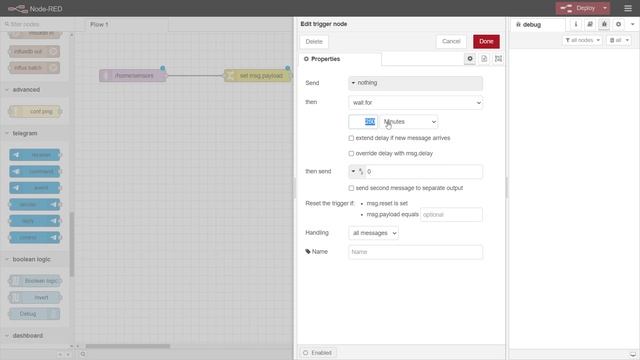
Task: Click the Done button
Action: coord(486,42)
